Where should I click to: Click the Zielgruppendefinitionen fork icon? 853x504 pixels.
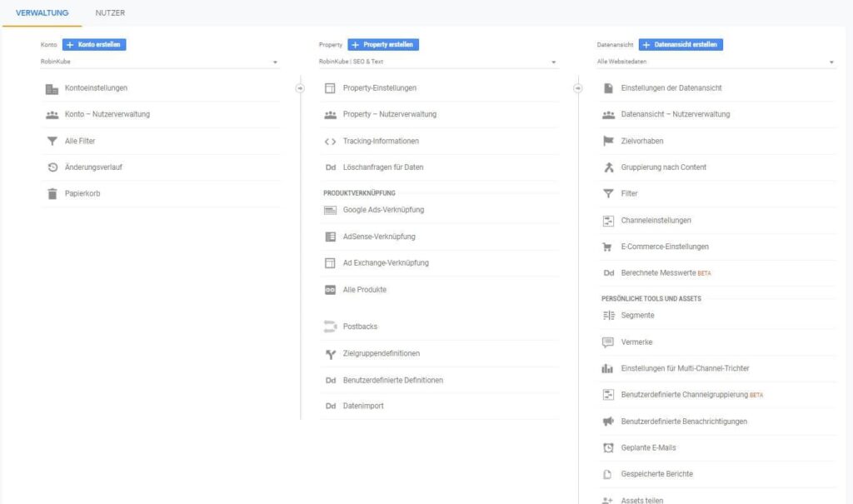point(330,354)
